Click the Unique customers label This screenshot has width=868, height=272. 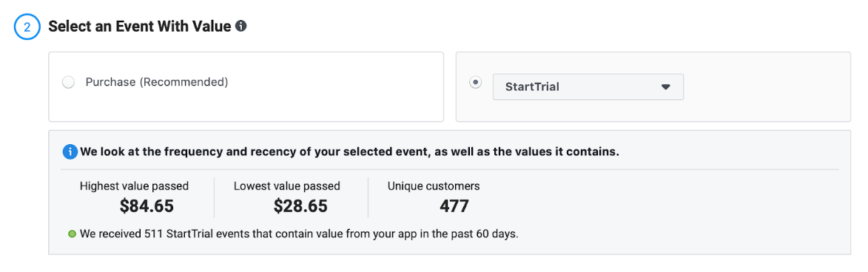coord(434,186)
